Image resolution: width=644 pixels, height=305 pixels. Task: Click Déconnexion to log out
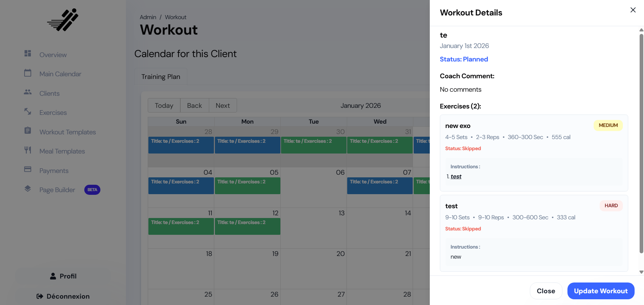pos(63,296)
